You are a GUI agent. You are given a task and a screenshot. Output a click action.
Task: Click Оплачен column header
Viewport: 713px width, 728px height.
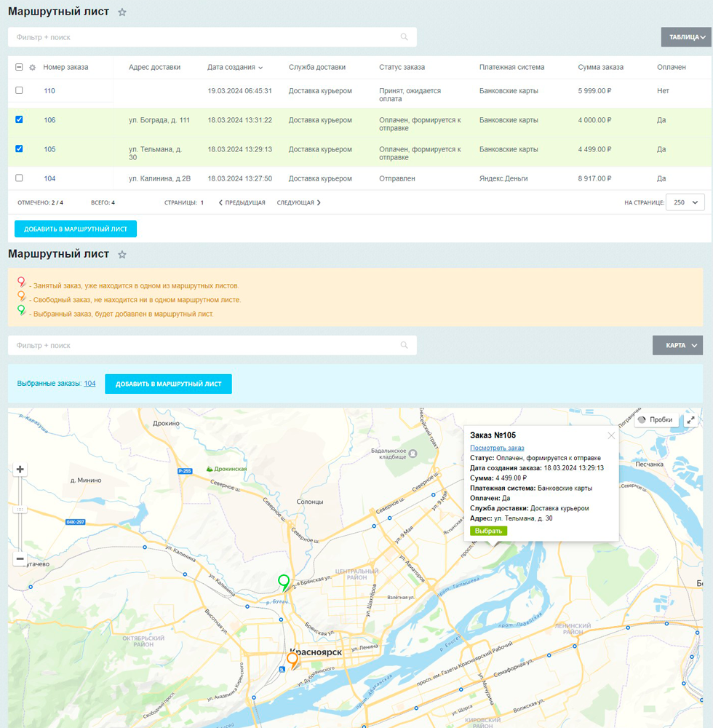pos(672,67)
